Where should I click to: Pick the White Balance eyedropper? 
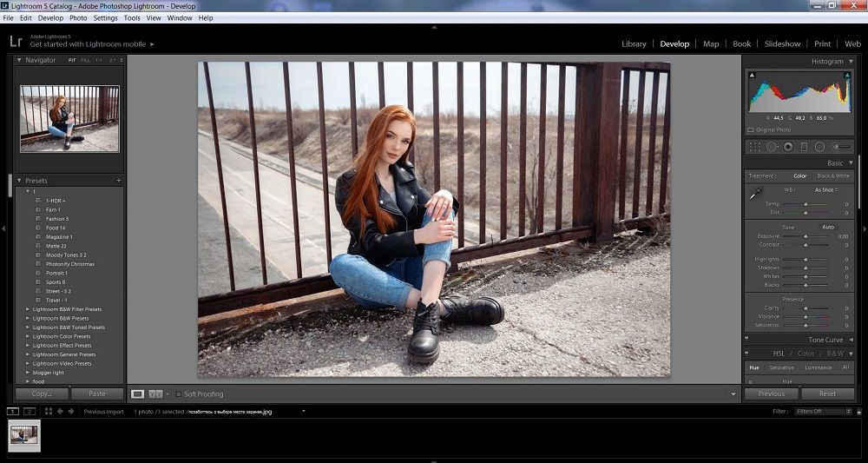(x=756, y=193)
